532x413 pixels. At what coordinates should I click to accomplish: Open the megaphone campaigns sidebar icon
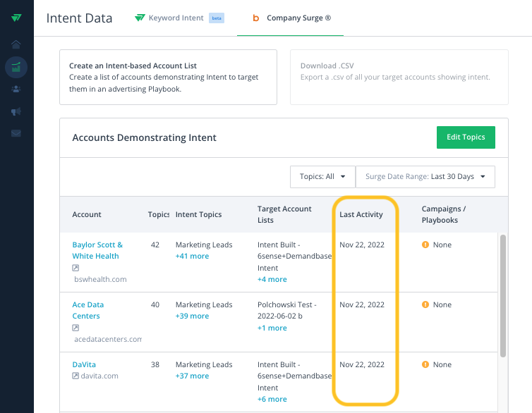(16, 111)
